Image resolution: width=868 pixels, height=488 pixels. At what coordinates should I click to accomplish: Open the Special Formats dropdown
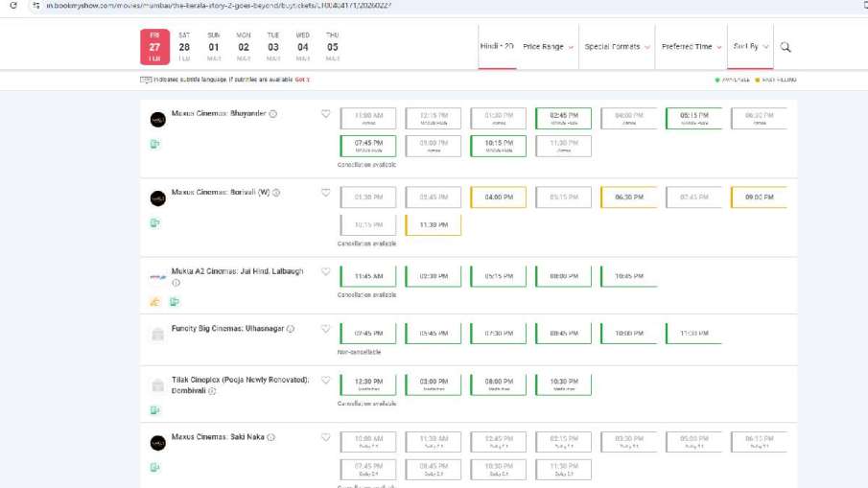(x=617, y=47)
